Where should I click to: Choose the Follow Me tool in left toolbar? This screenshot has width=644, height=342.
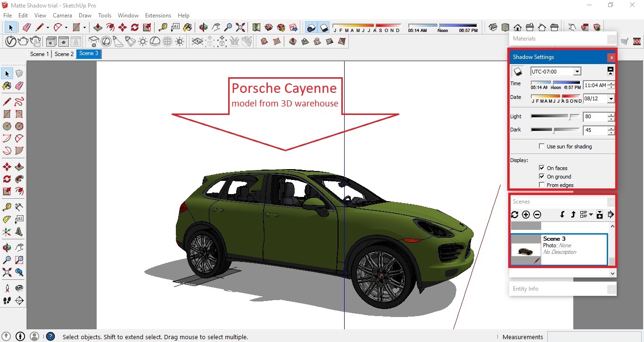tap(19, 179)
